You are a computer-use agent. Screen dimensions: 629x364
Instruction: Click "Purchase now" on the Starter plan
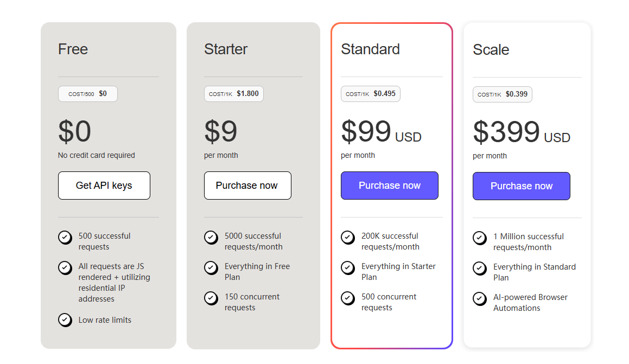point(247,185)
